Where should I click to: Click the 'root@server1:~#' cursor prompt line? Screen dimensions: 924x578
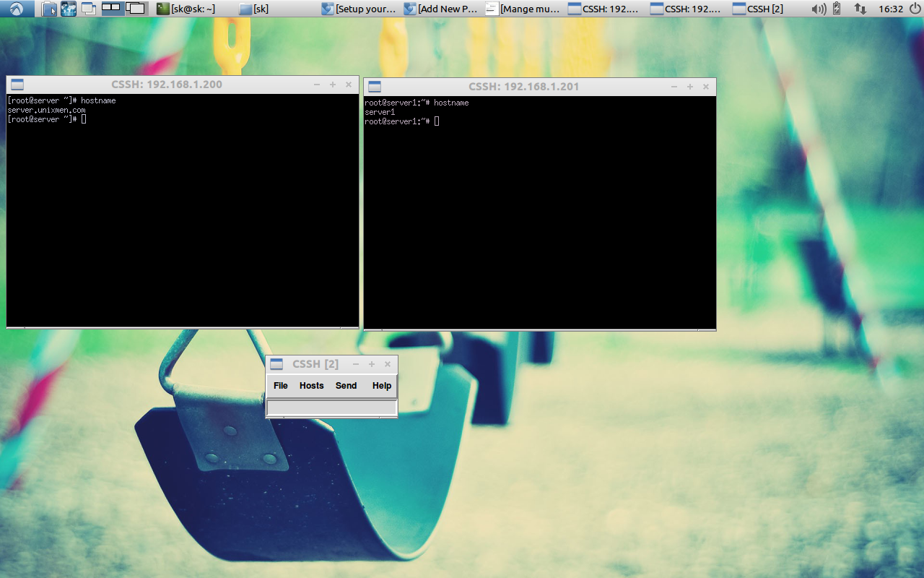(x=402, y=121)
